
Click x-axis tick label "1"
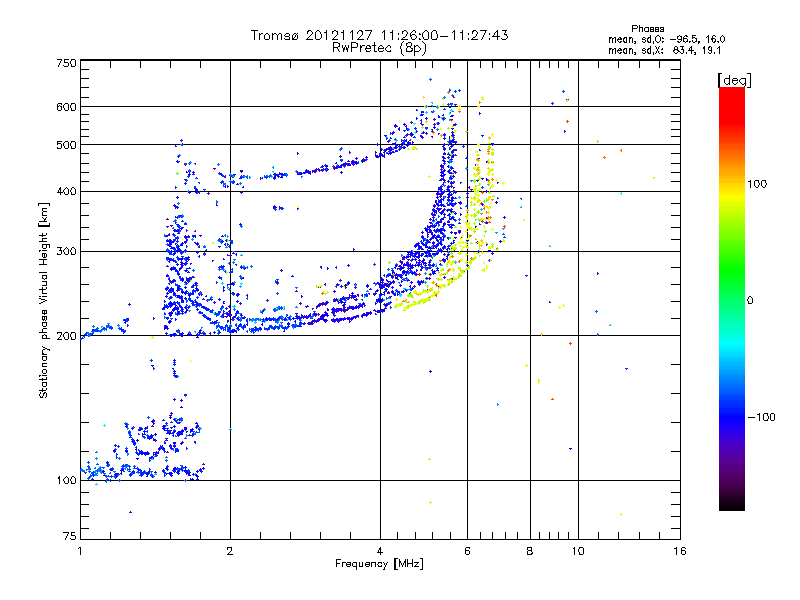[x=80, y=551]
